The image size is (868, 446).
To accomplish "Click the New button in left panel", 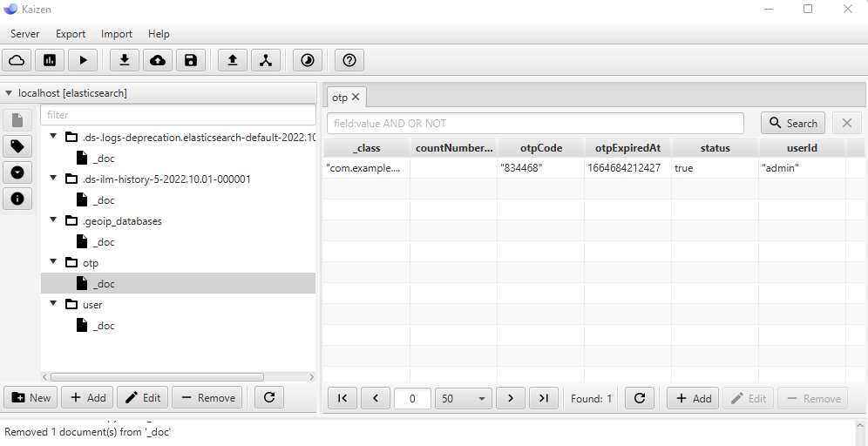I will pos(31,397).
